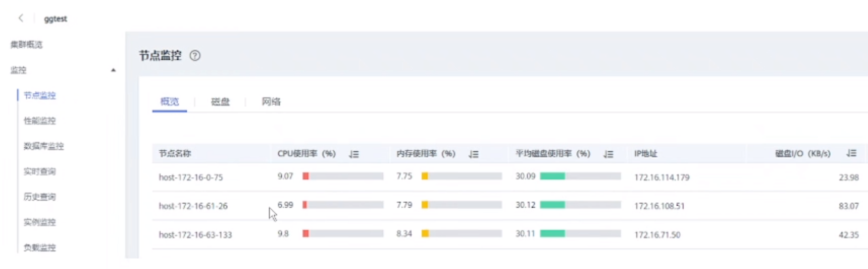Click IP address 172.16.114.179
The height and width of the screenshot is (269, 868).
662,177
